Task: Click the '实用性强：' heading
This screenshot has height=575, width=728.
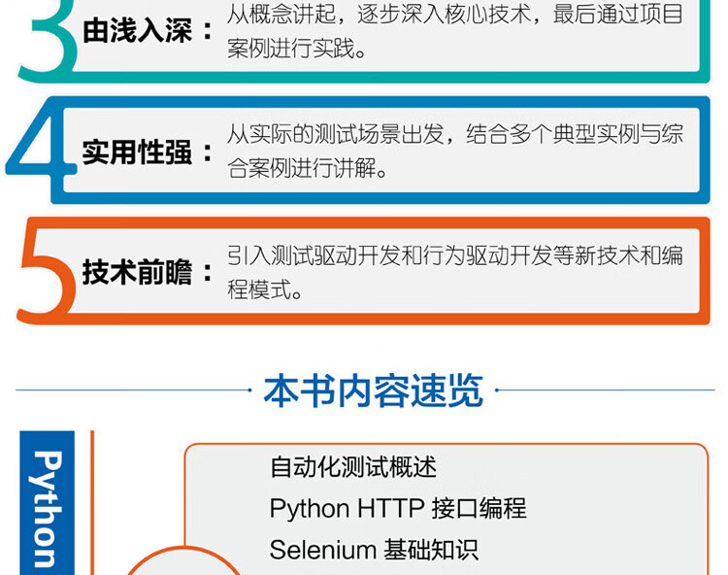Action: pos(148,152)
